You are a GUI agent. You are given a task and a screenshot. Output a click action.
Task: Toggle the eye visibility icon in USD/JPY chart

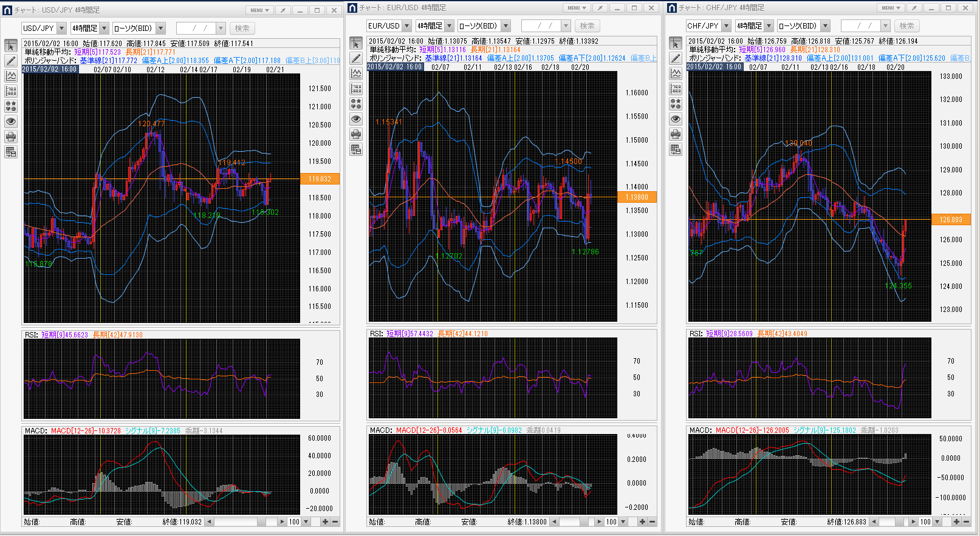[x=11, y=121]
